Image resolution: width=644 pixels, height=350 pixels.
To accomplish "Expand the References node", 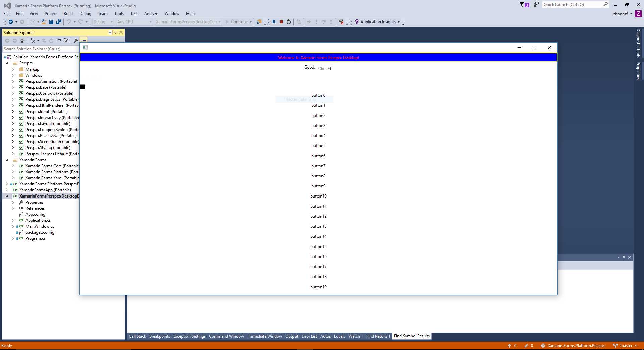I will [13, 208].
